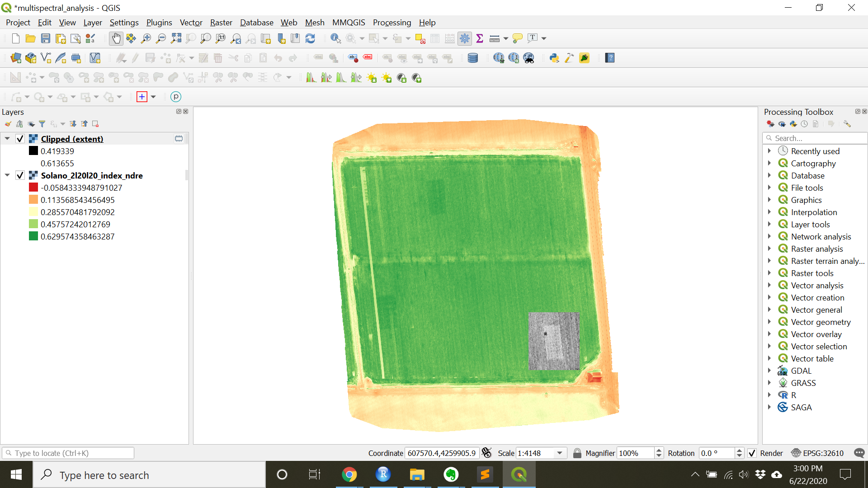Open the Windows Start menu
The width and height of the screenshot is (868, 488).
16,474
